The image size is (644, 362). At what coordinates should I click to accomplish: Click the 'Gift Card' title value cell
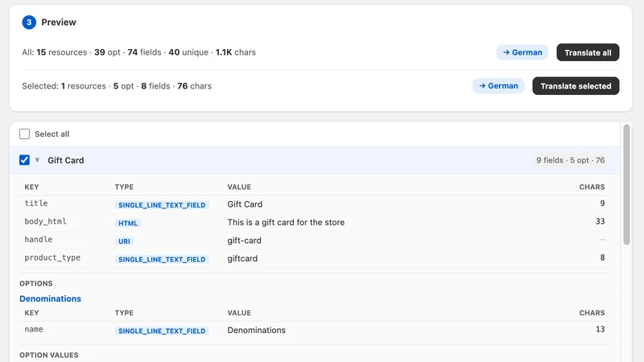pyautogui.click(x=245, y=204)
